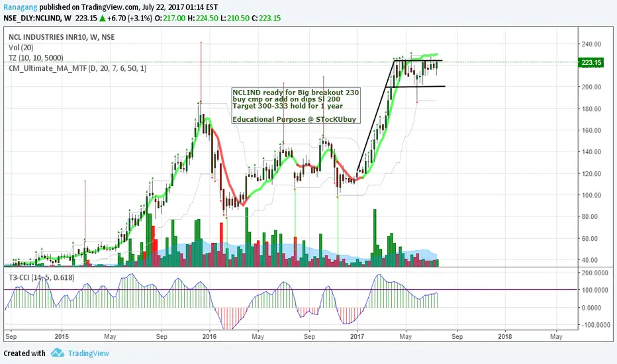Viewport: 617px width, 364px height.
Task: Click the 160.00 price axis label
Action: (591, 130)
